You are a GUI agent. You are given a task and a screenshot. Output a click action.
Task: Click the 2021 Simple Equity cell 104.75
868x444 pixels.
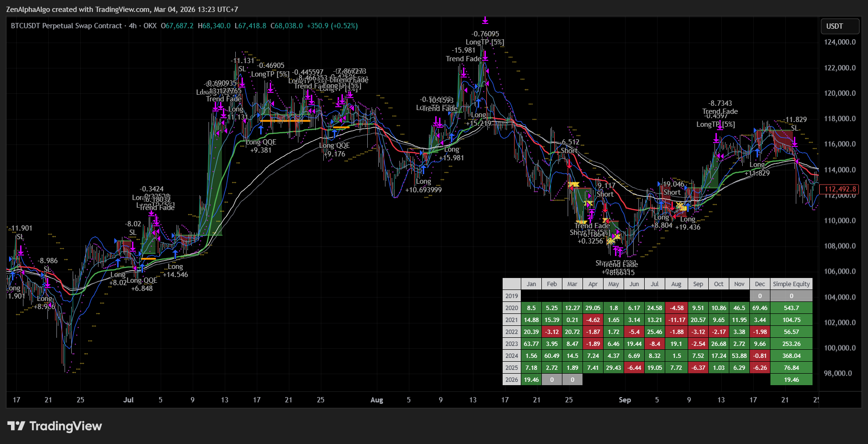pos(791,320)
